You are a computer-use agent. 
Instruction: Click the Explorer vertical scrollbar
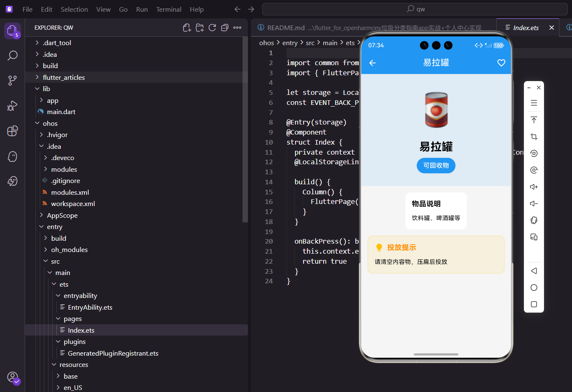[245, 130]
